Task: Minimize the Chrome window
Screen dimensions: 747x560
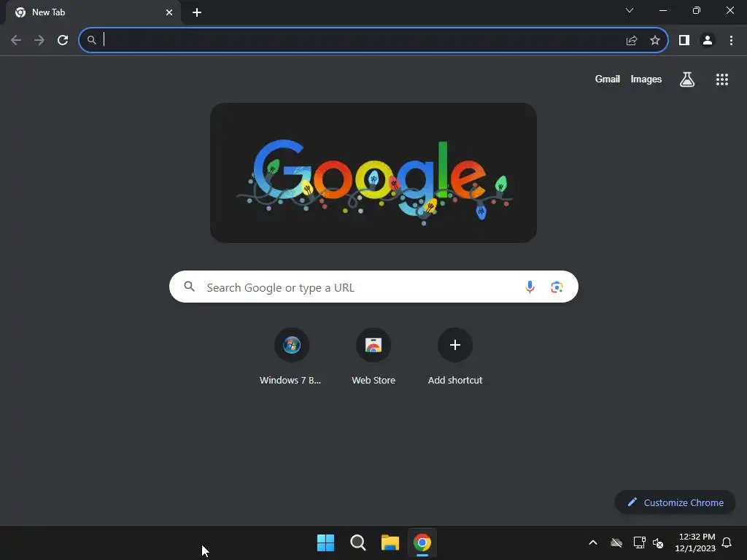Action: click(x=663, y=10)
